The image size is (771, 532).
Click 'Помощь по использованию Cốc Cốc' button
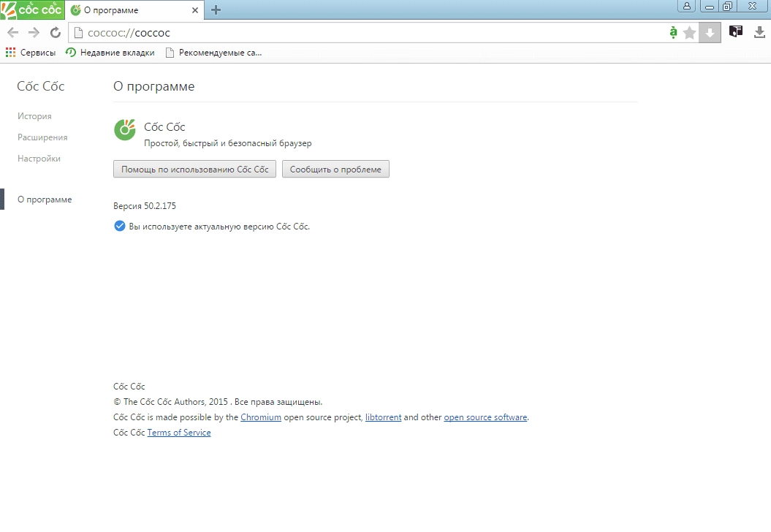click(x=194, y=169)
